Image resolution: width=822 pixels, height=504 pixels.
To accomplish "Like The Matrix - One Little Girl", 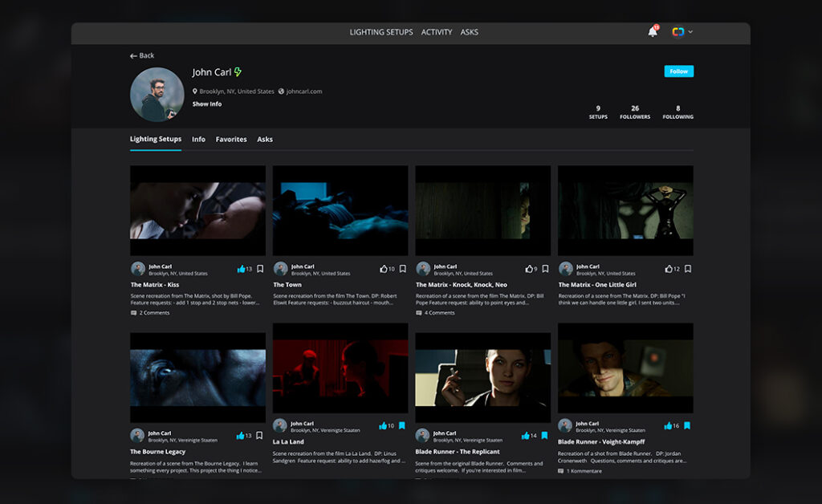I will [x=669, y=269].
